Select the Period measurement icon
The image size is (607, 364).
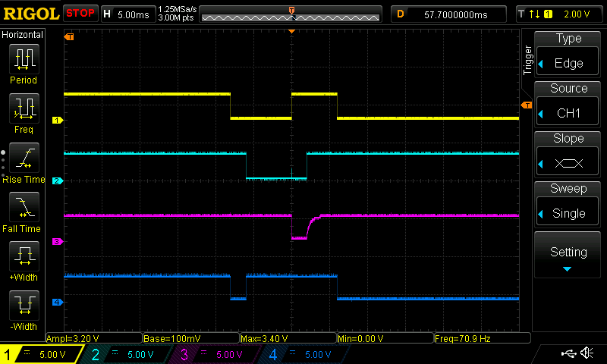24,59
